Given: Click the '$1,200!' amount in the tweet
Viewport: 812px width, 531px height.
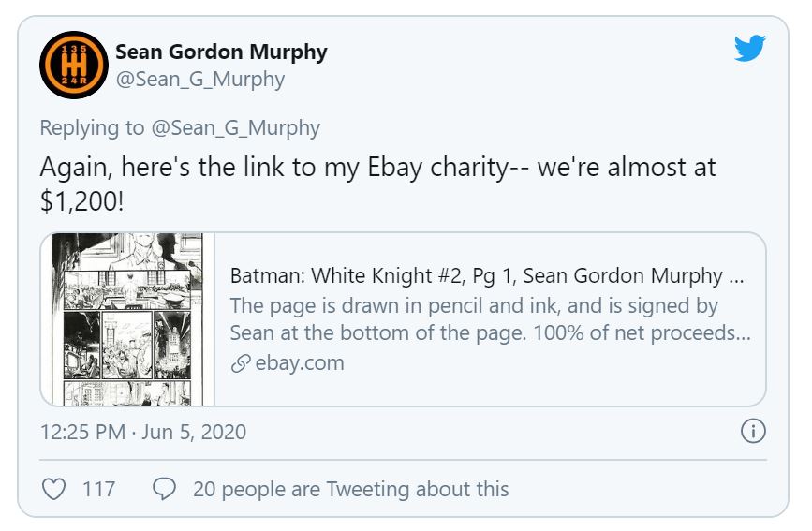Looking at the screenshot, I should [x=81, y=200].
